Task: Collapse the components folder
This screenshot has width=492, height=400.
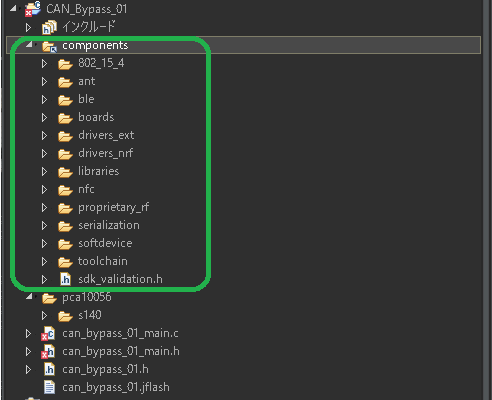Action: pos(29,44)
